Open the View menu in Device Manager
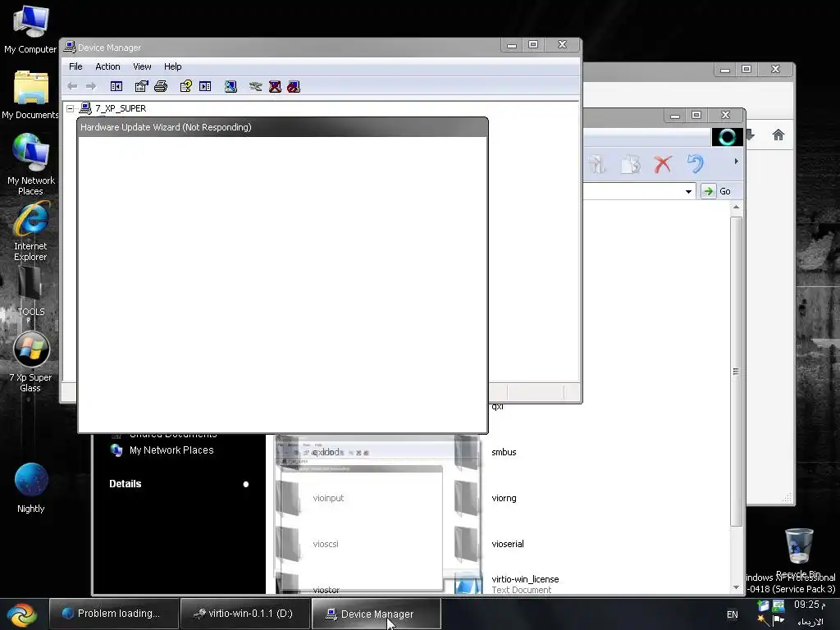Image resolution: width=840 pixels, height=630 pixels. pyautogui.click(x=142, y=66)
